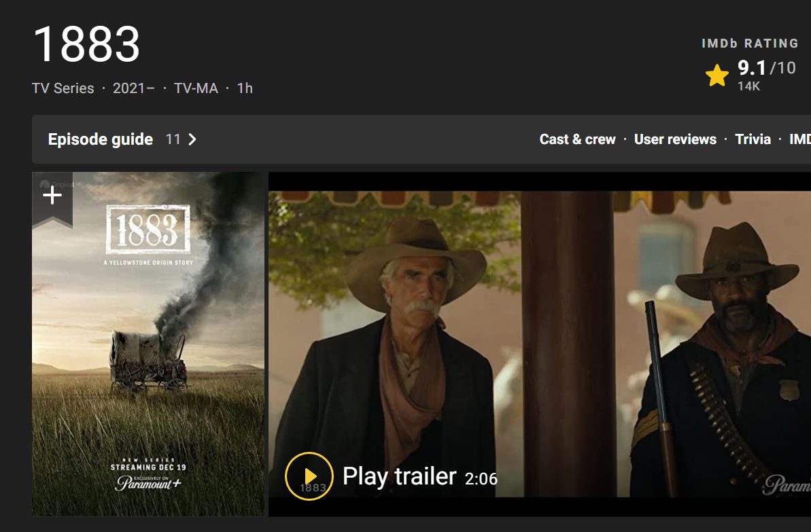Open the Episode guide link
The width and height of the screenshot is (811, 532).
[101, 139]
